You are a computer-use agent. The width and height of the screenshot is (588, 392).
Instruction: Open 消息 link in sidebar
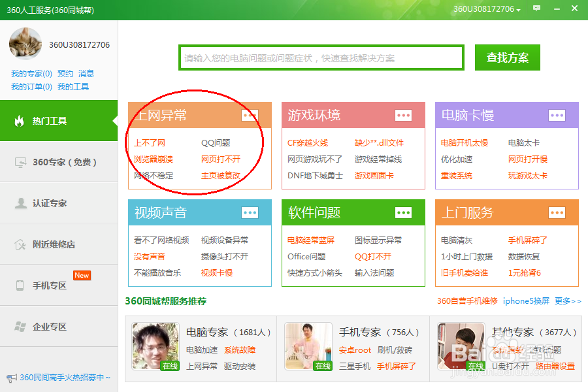(x=86, y=74)
